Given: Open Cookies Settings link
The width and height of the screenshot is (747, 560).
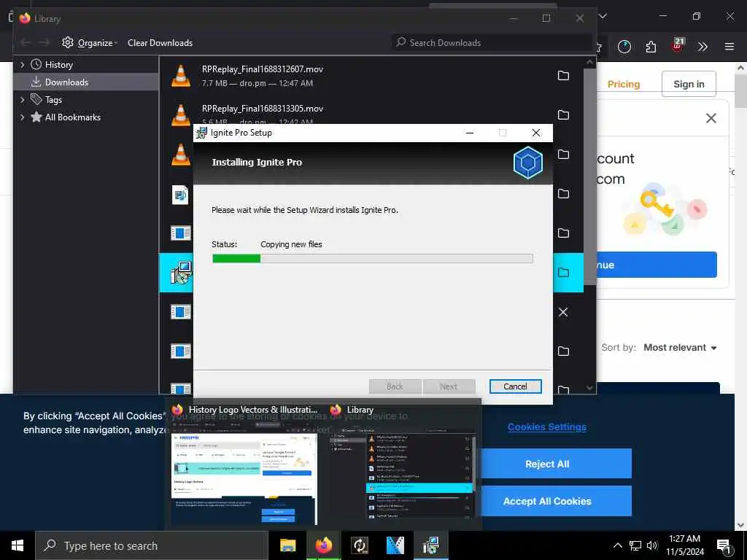Looking at the screenshot, I should point(547,427).
